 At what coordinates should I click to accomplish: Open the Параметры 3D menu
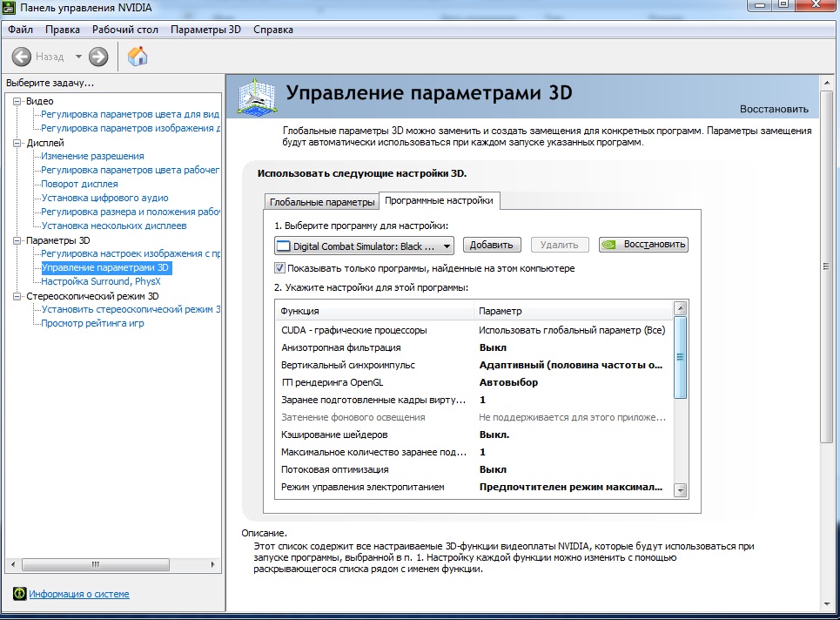pos(205,30)
